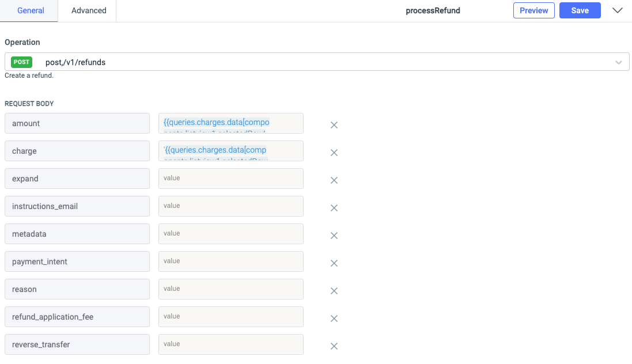Open the Advanced tab
Viewport: 632px width, 364px height.
89,10
